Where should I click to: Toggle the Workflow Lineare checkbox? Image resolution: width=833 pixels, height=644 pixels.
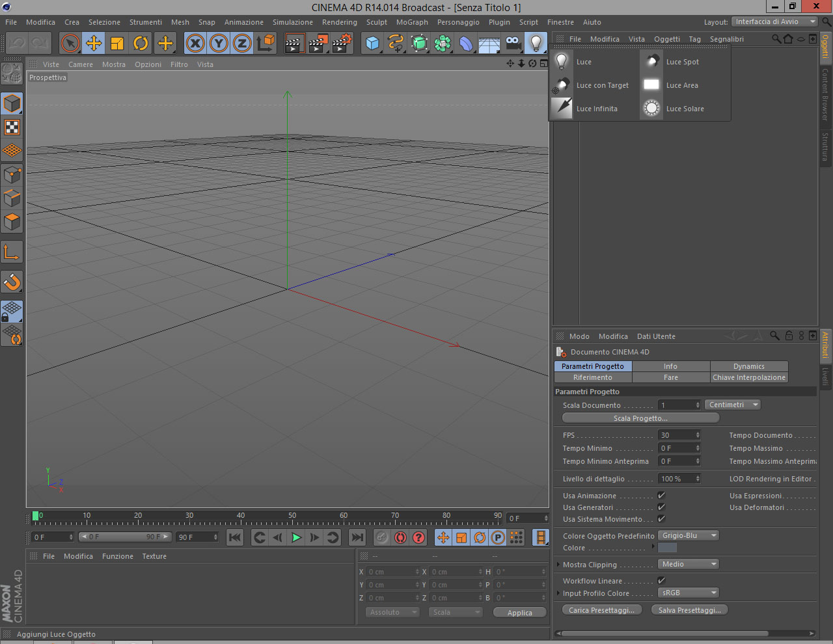661,581
